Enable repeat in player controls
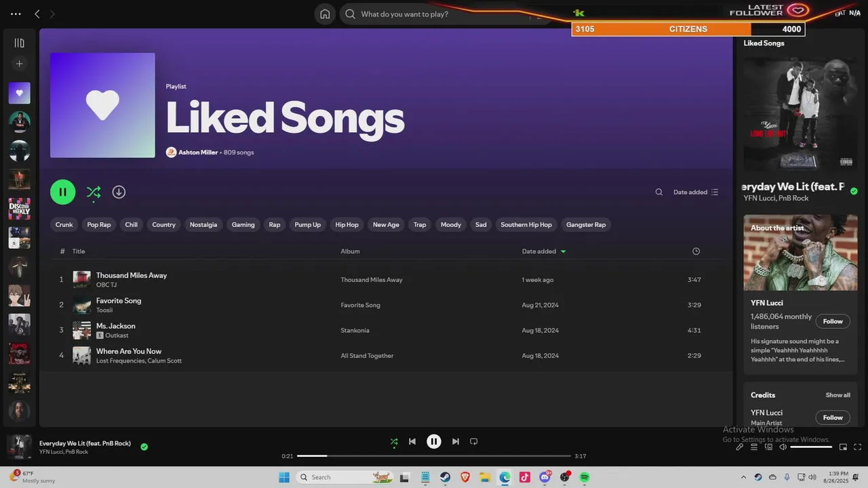 pyautogui.click(x=474, y=441)
